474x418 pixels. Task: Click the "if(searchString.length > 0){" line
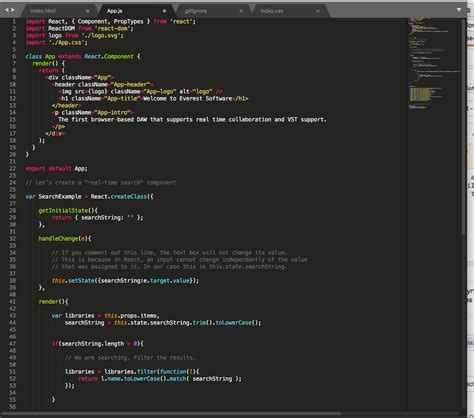click(98, 343)
